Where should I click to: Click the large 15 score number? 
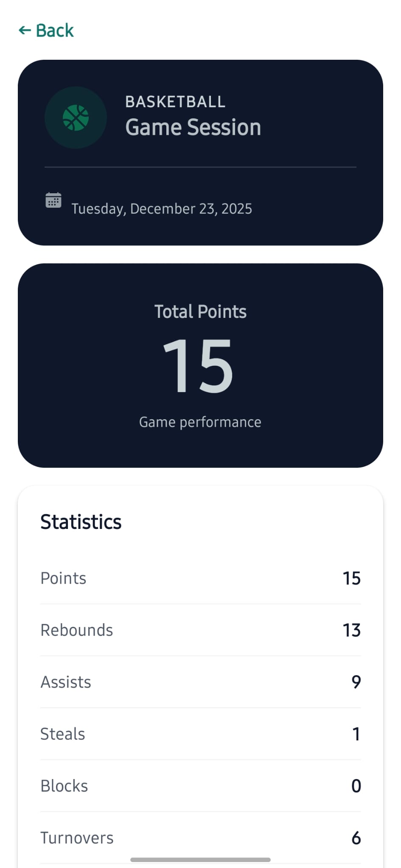pos(198,366)
